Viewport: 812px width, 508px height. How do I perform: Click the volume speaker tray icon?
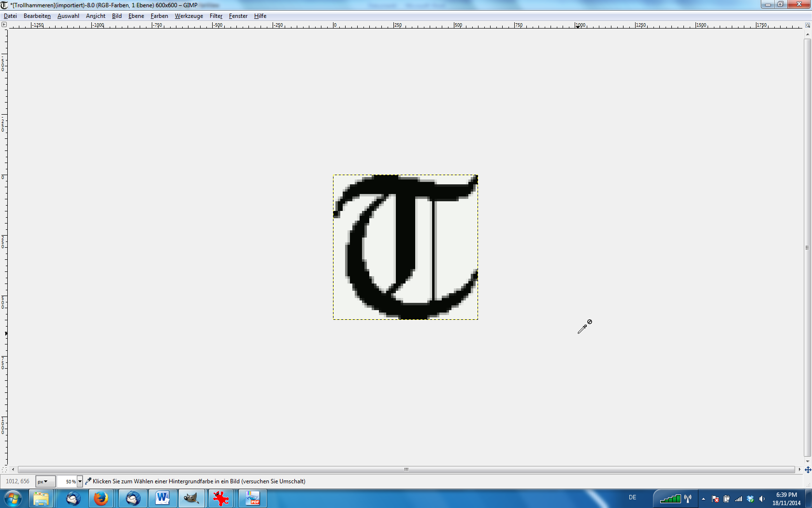[762, 499]
